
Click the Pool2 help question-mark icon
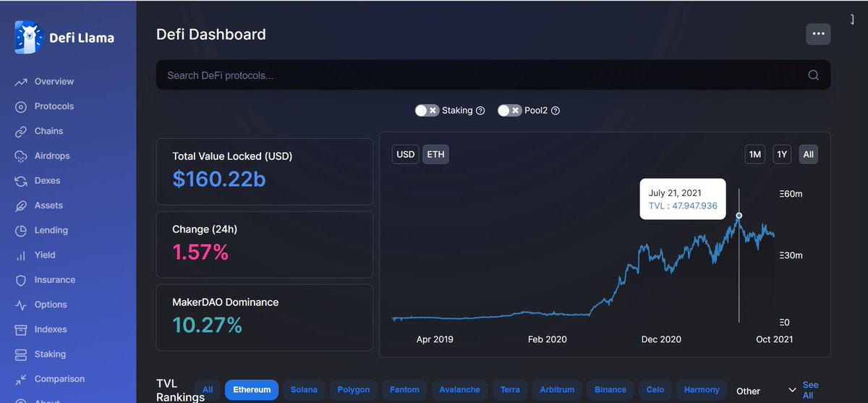point(556,111)
